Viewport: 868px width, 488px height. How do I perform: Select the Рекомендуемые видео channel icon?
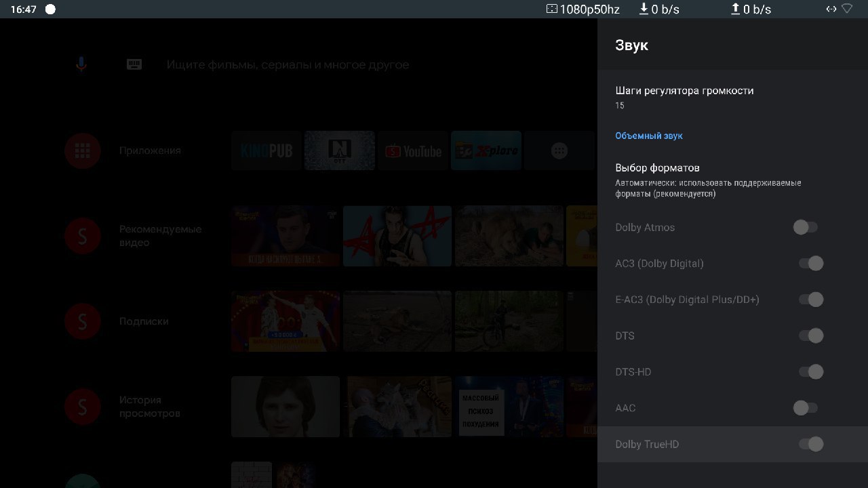tap(83, 236)
